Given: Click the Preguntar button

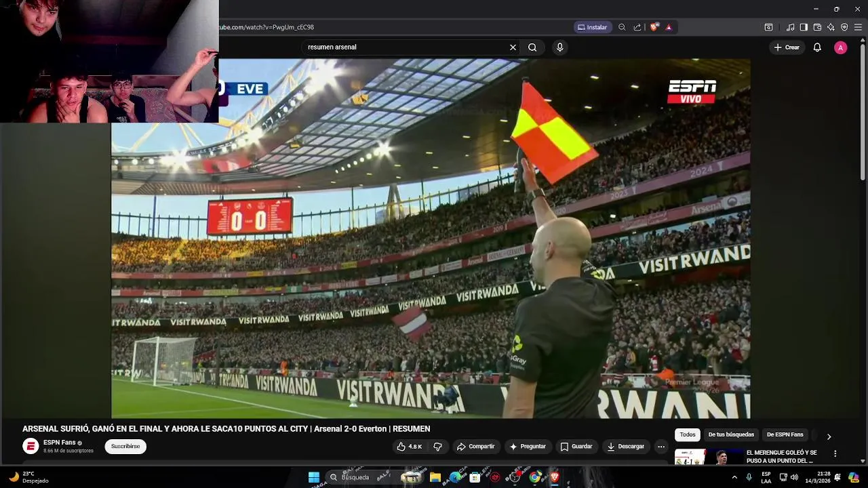Looking at the screenshot, I should (x=528, y=447).
